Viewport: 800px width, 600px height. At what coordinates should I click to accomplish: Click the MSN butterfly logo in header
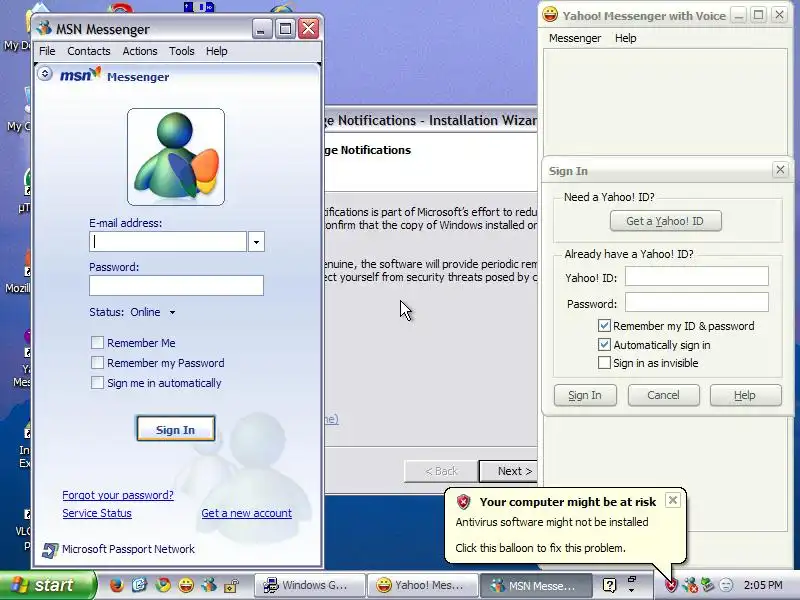[x=80, y=74]
